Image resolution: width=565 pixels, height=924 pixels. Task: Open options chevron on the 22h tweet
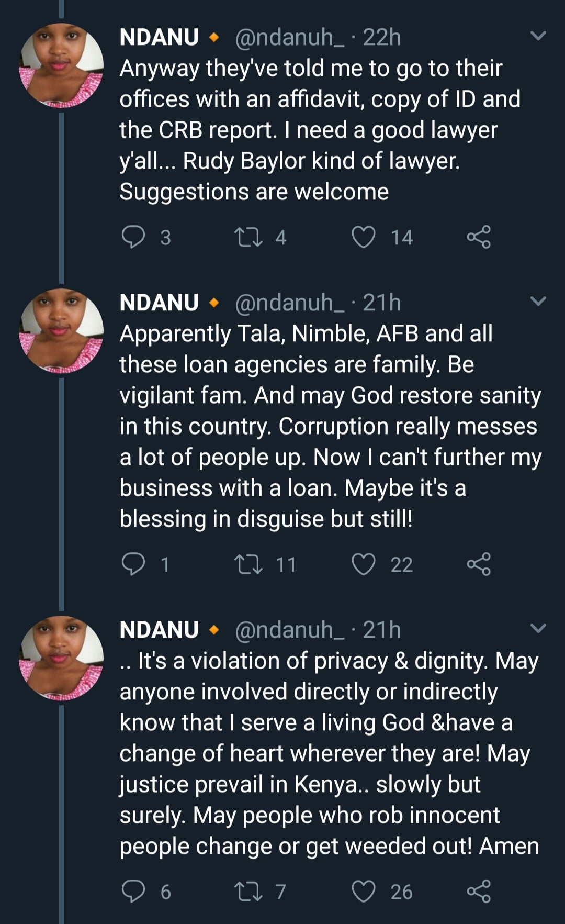tap(538, 36)
